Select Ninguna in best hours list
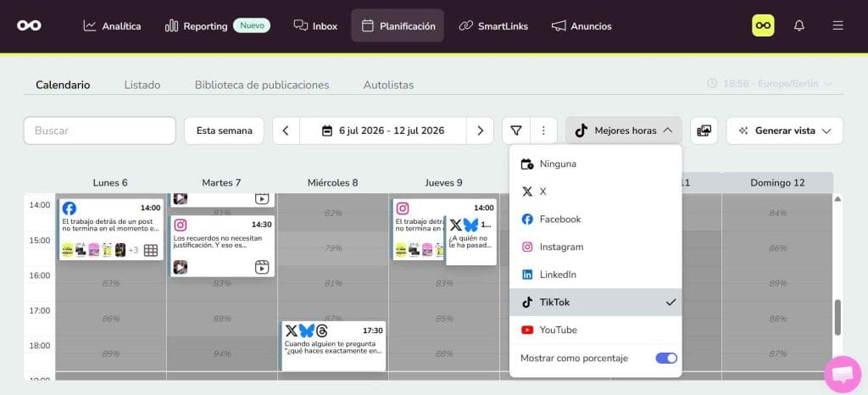This screenshot has height=395, width=868. click(596, 164)
